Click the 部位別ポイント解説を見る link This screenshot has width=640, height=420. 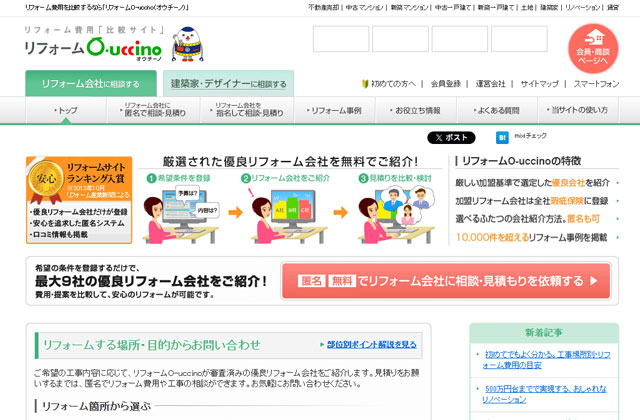click(371, 344)
